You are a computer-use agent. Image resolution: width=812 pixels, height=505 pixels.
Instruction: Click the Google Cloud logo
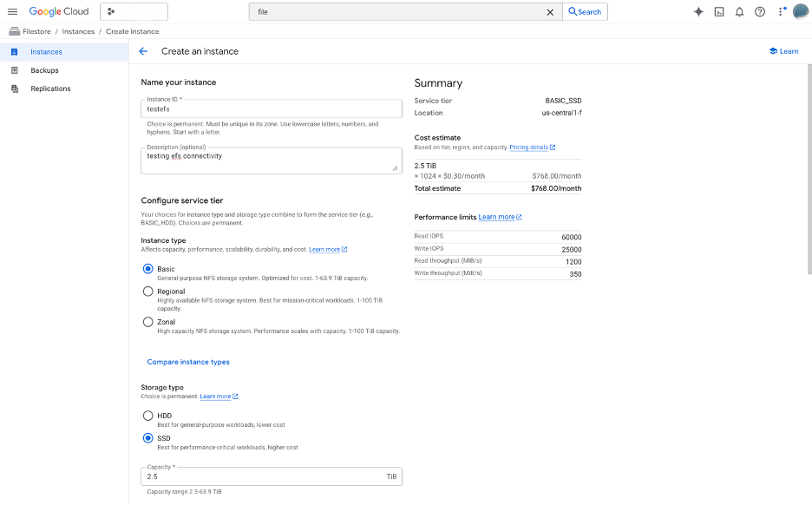point(59,11)
